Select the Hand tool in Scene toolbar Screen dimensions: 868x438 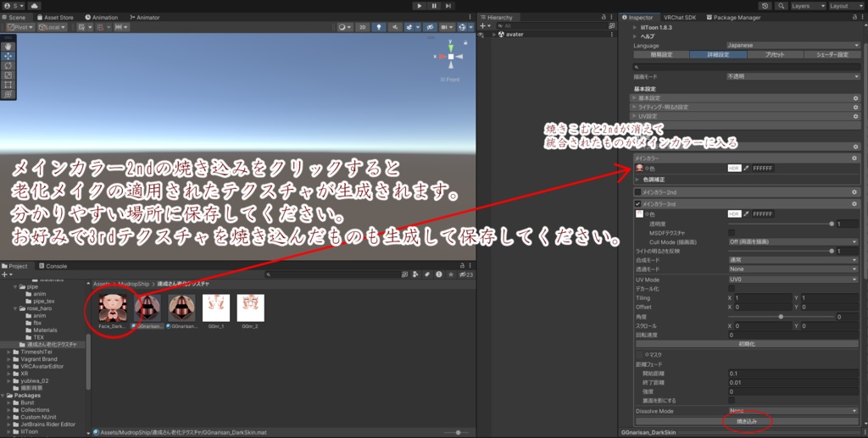[x=8, y=47]
